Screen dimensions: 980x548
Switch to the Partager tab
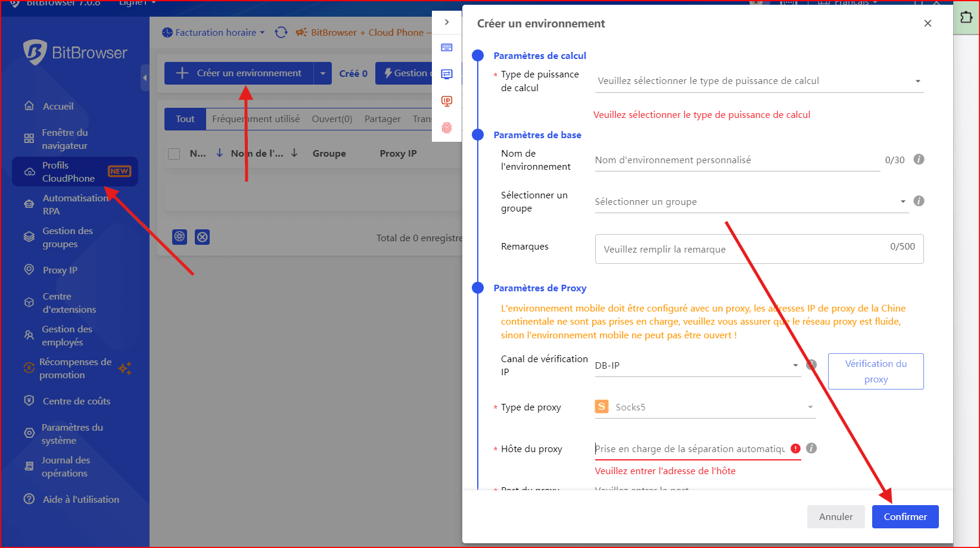[382, 119]
